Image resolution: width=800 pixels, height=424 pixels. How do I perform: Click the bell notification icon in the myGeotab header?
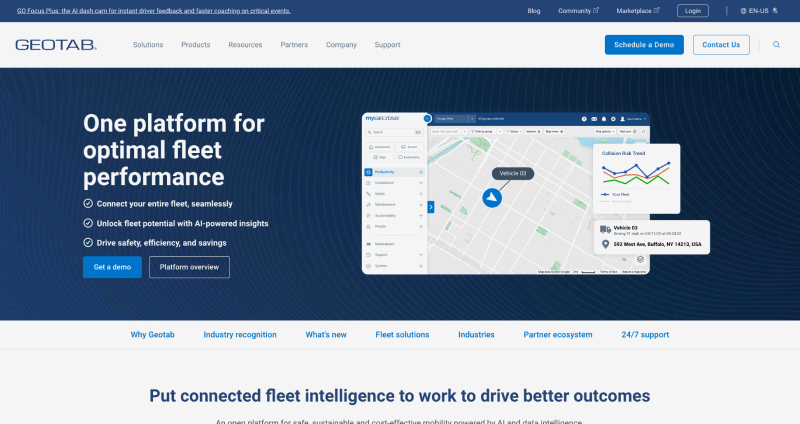(x=604, y=119)
